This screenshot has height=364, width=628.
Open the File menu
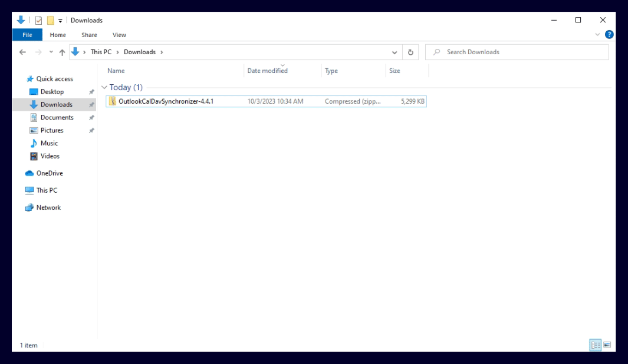(x=27, y=35)
